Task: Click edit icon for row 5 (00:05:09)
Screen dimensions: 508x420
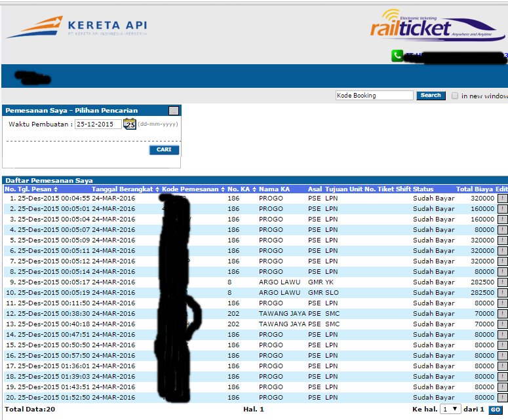Action: point(503,240)
